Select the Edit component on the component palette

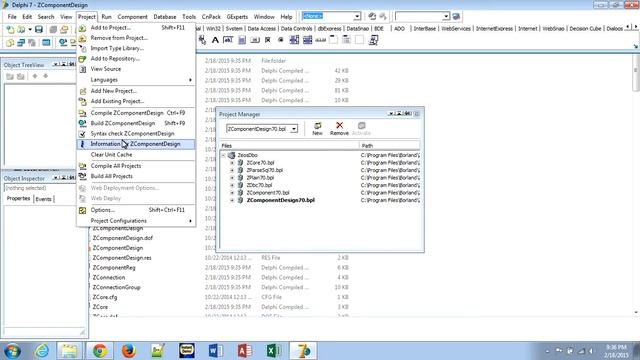pos(228,40)
